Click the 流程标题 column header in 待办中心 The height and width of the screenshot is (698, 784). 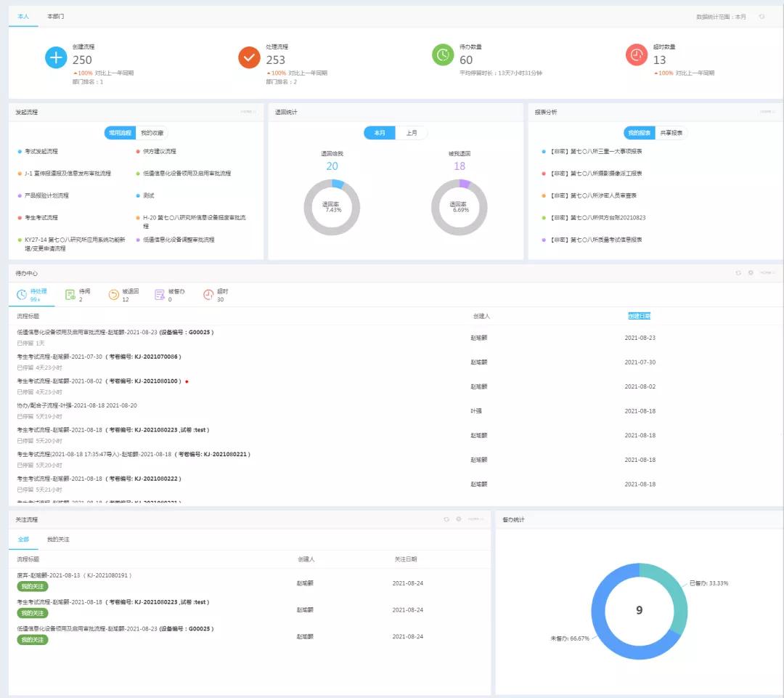pyautogui.click(x=28, y=316)
